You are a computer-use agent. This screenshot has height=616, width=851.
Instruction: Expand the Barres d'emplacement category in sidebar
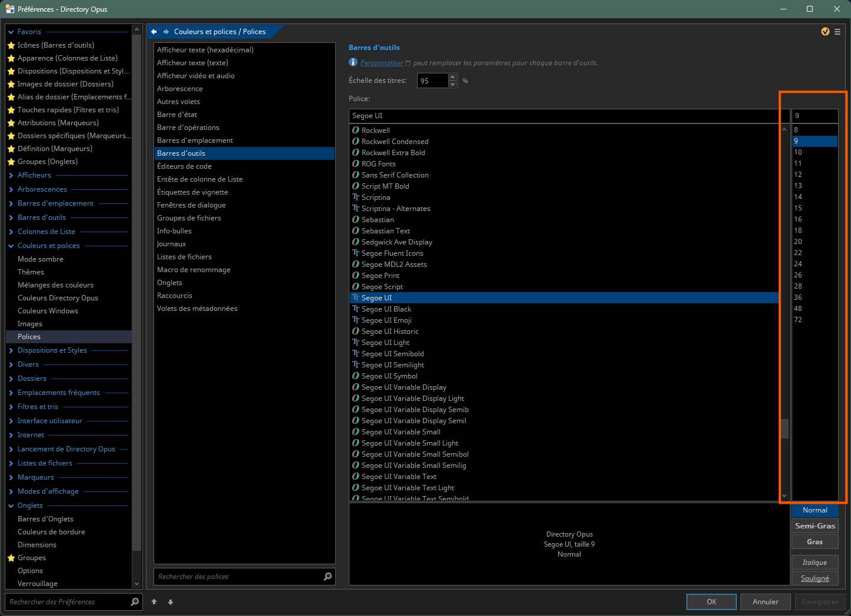[11, 203]
